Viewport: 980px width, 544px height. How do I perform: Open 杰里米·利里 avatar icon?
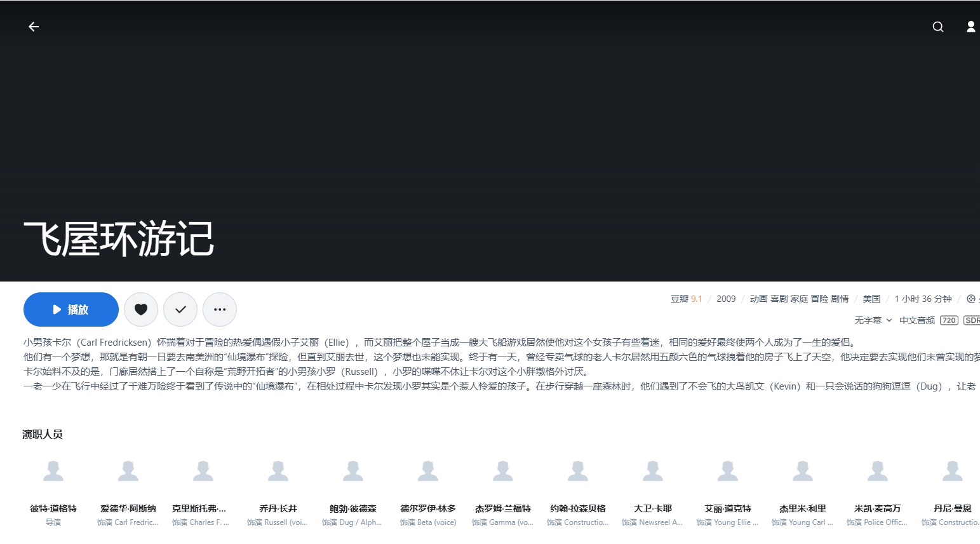[x=803, y=471]
